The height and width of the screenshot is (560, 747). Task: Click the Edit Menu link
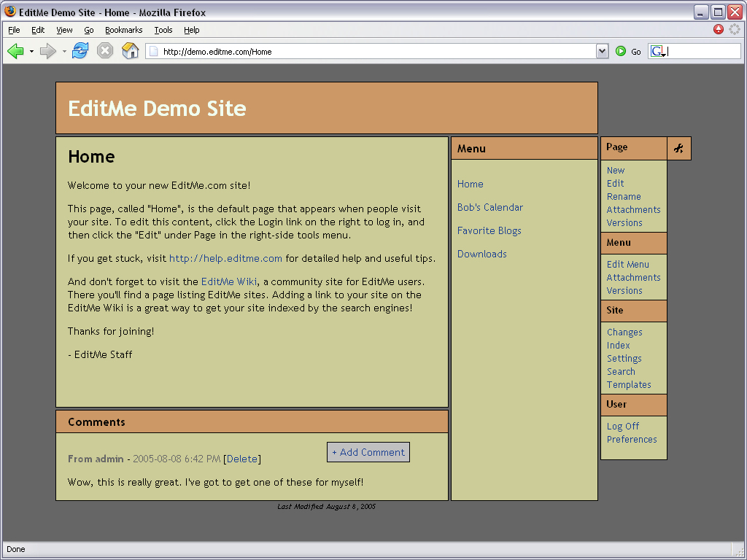coord(627,264)
